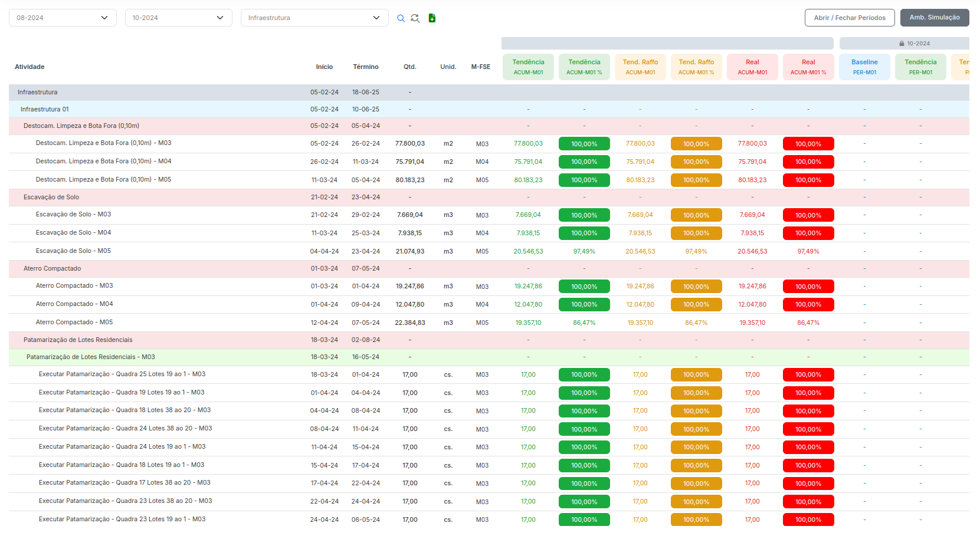Select the Real ACUM-M01 column header
The image size is (980, 536).
752,67
